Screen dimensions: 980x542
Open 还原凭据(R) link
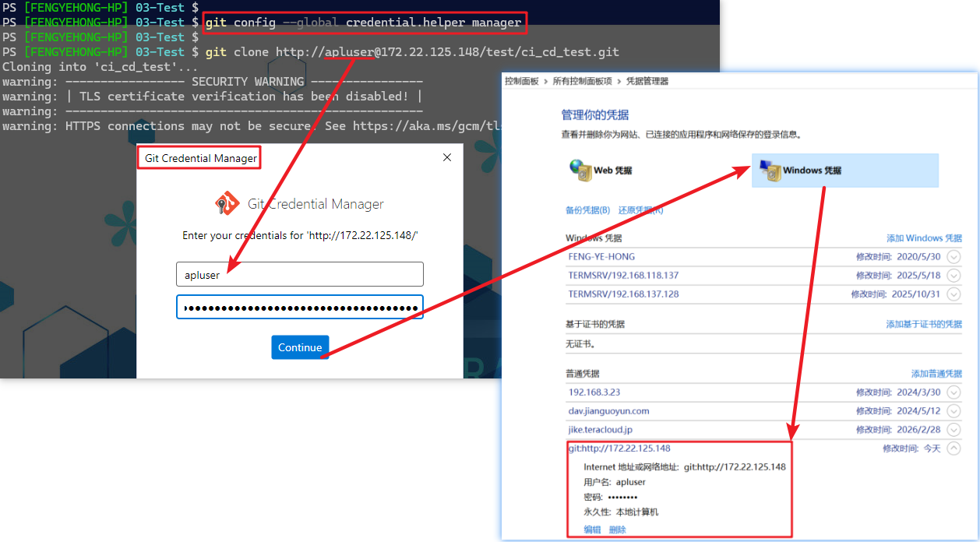[640, 210]
